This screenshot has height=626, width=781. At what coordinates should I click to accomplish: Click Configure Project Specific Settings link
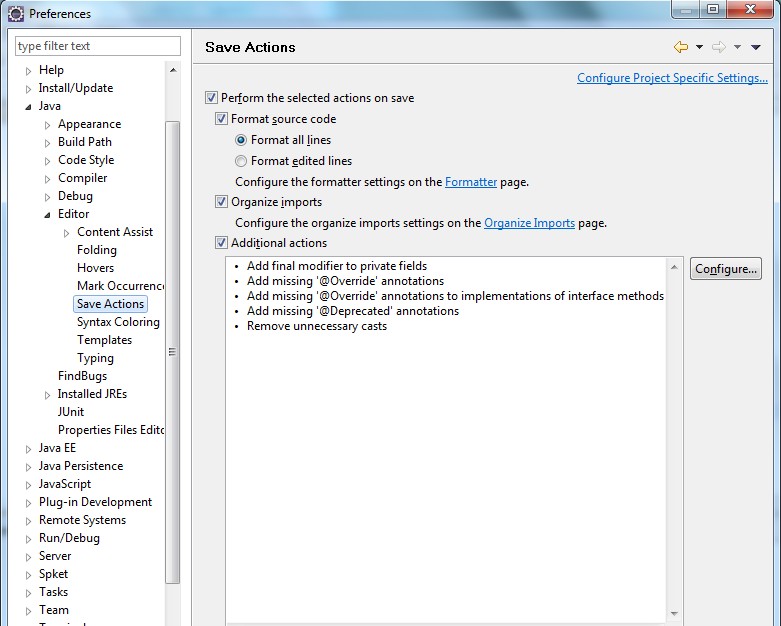click(x=672, y=78)
